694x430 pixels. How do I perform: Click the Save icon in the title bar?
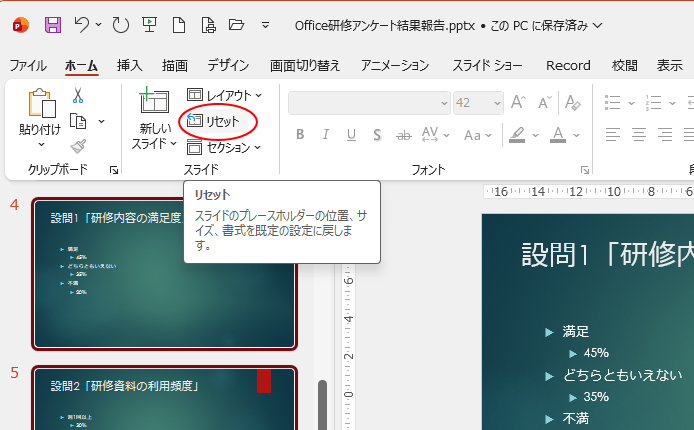(x=53, y=25)
